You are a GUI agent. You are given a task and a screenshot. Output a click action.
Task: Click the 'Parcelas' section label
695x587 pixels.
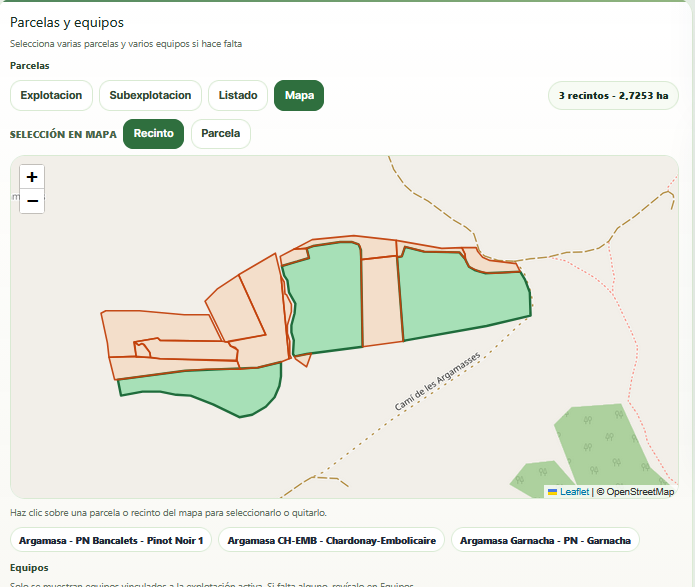(30, 66)
